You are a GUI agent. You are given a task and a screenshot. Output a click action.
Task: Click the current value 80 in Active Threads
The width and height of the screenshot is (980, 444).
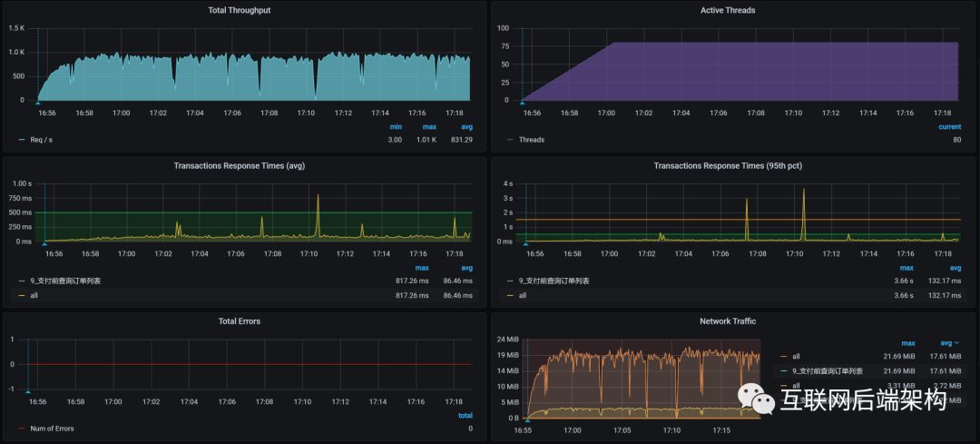pos(957,140)
